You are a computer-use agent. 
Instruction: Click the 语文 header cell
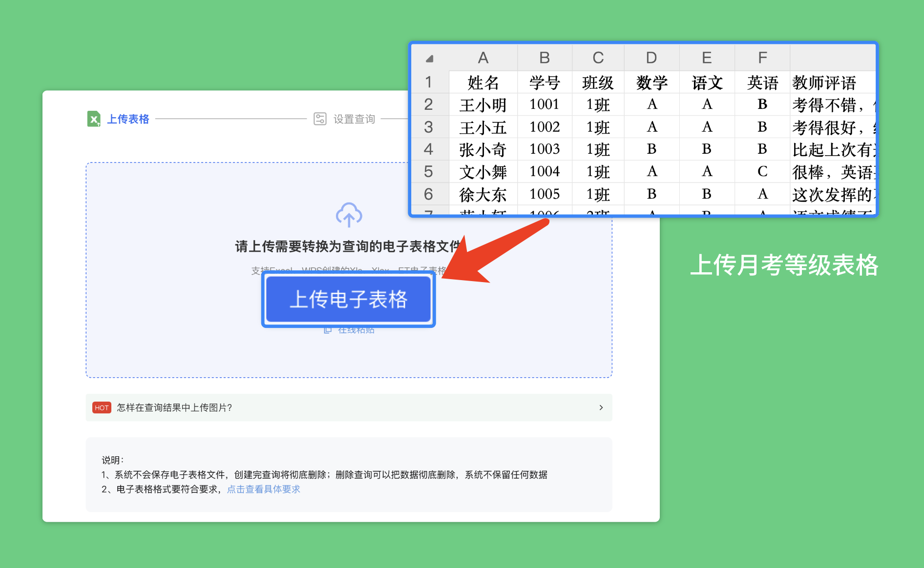coord(707,82)
